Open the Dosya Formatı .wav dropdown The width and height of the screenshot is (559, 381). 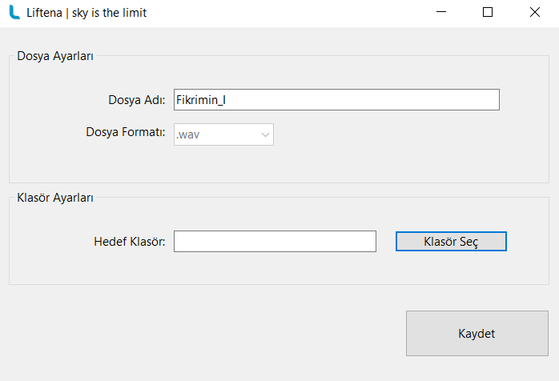[224, 134]
